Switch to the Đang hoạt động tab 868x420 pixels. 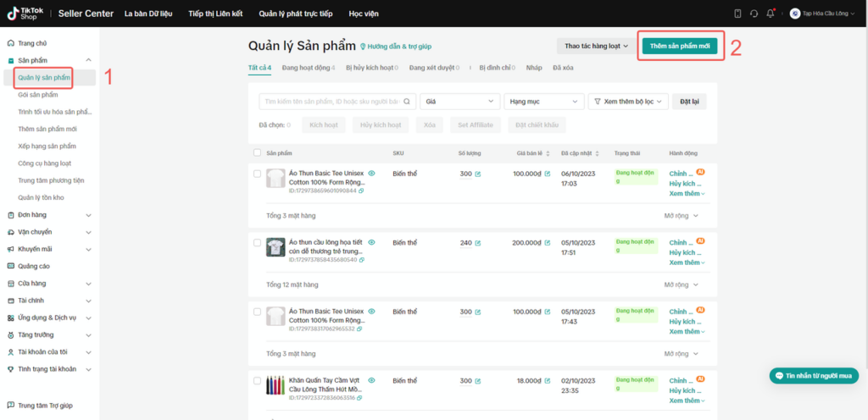click(x=309, y=68)
